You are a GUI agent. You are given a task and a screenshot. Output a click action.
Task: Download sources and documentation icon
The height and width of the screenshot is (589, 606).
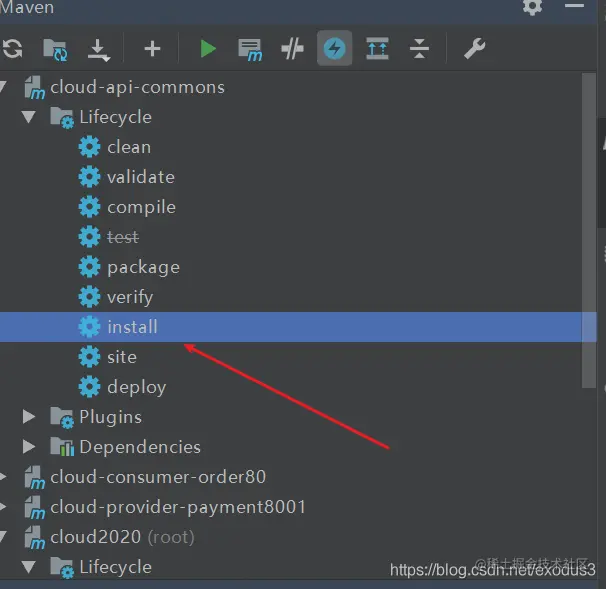(x=99, y=50)
